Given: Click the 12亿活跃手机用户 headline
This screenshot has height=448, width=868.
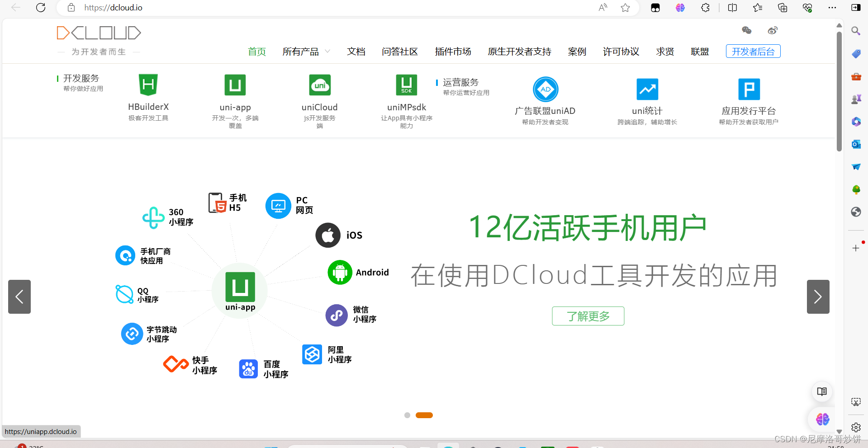Looking at the screenshot, I should [x=588, y=227].
